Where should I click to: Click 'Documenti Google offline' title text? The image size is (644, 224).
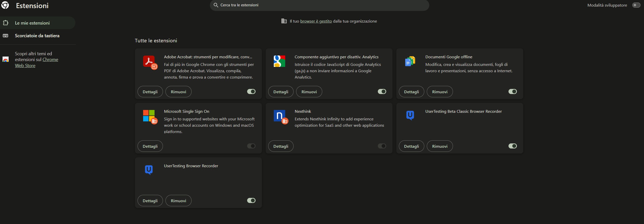[x=449, y=57]
